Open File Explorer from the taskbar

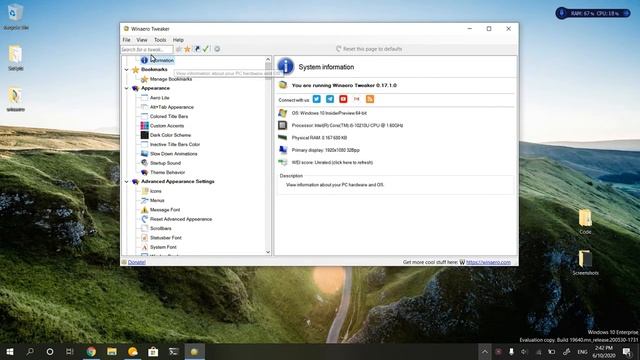(112, 351)
